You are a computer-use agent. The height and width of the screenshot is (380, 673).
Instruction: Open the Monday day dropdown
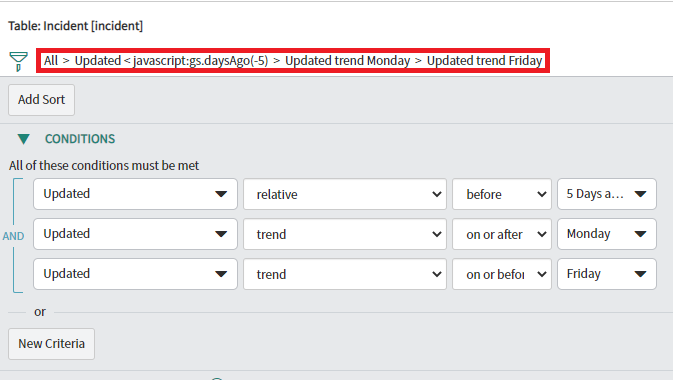pos(607,234)
